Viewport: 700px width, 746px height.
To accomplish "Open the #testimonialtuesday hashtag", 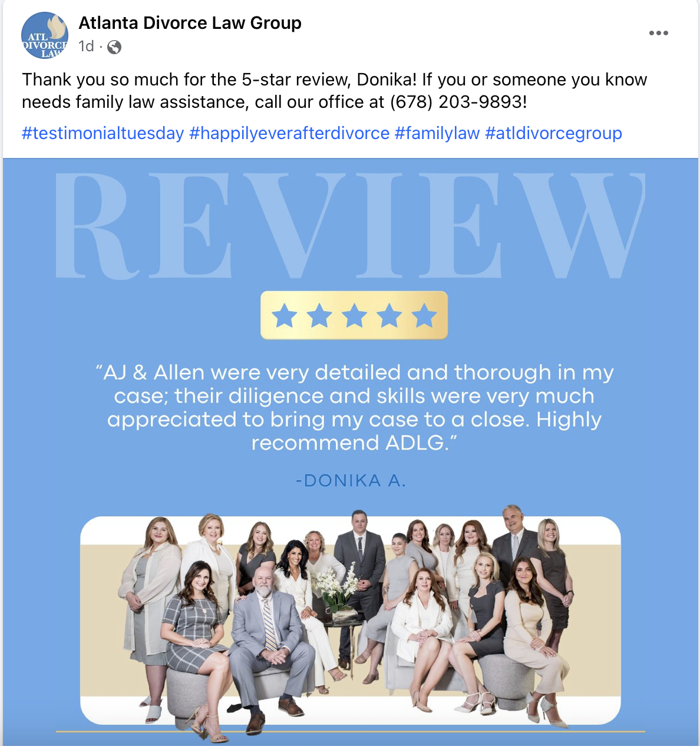I will pos(103,133).
